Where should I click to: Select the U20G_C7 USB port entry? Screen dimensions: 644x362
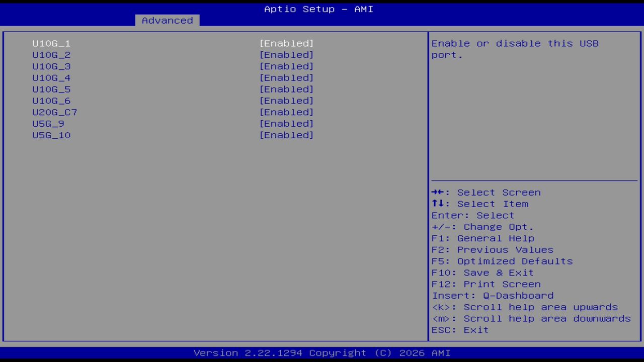[x=54, y=112]
